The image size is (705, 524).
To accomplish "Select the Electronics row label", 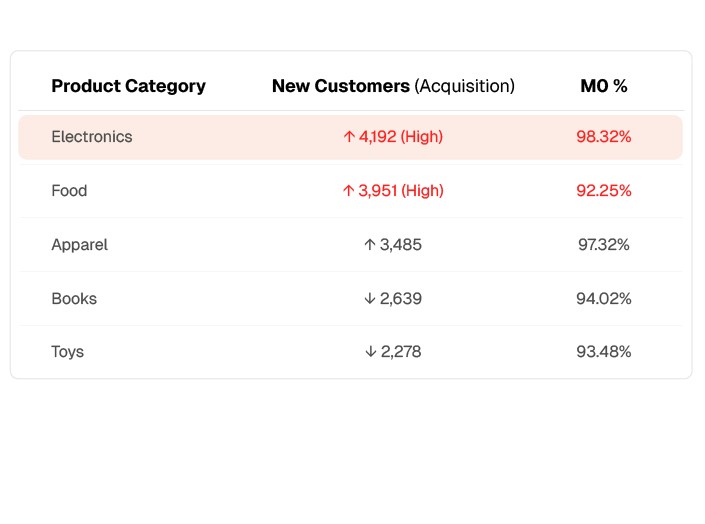I will pos(92,137).
